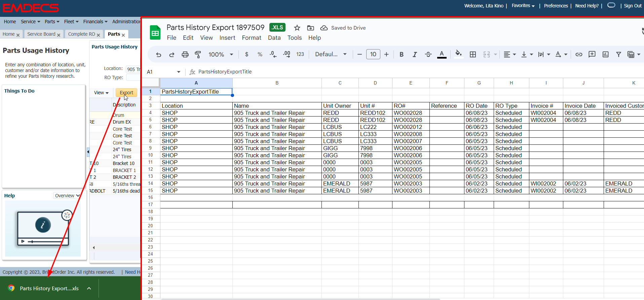Increase decimal places icon
The height and width of the screenshot is (300, 644).
(x=287, y=55)
